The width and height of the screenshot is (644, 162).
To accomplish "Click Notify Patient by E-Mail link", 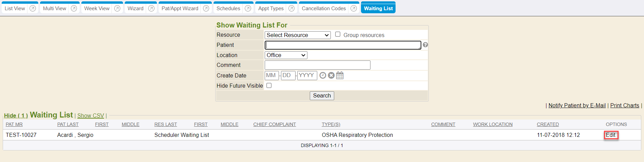I will [577, 106].
